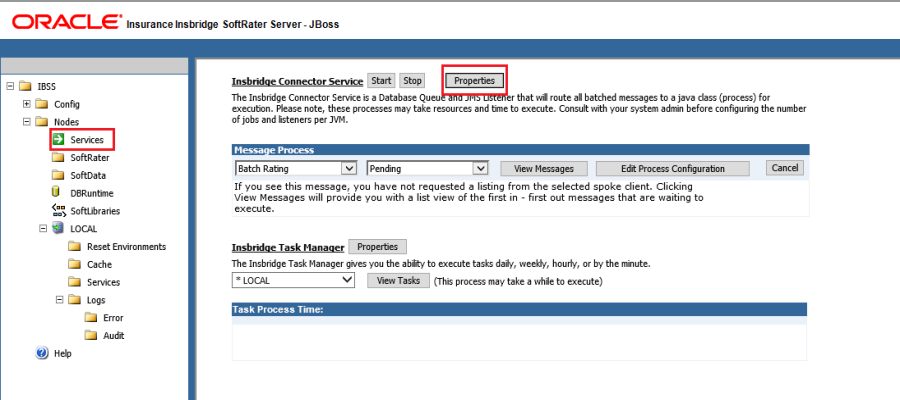The height and width of the screenshot is (400, 900).
Task: Click the Error folder icon
Action: (91, 317)
